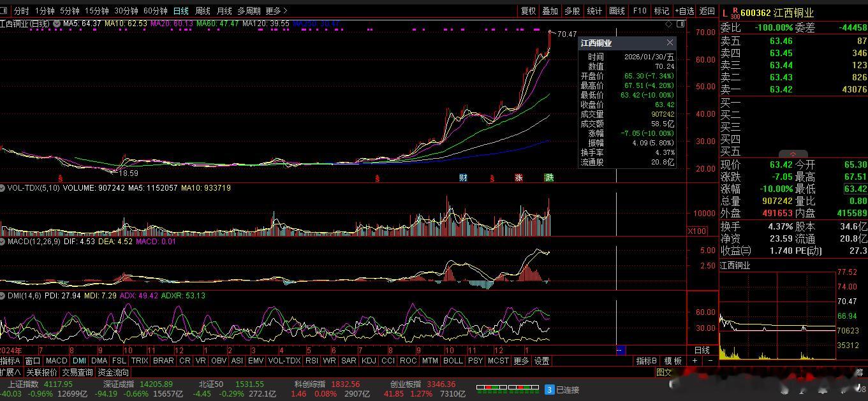Add stock via +自选 button
Viewport: 868px width, 401px height.
pos(684,11)
